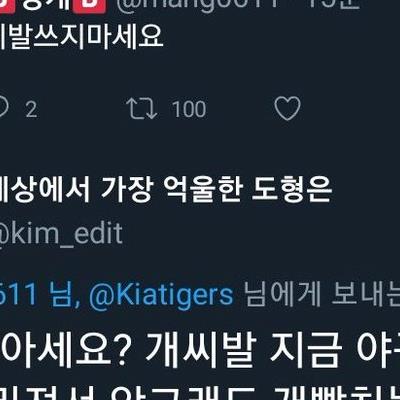
Task: Open the @Kiatigers mention
Action: click(161, 295)
